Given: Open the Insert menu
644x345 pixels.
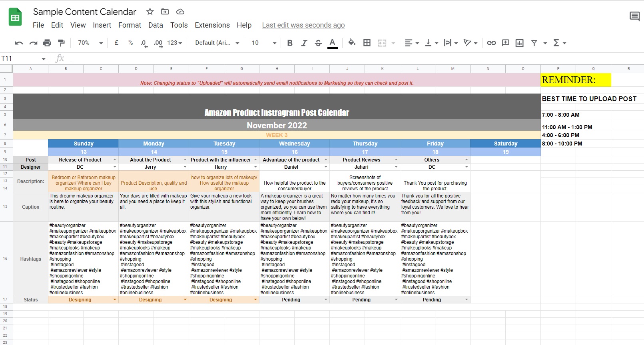Looking at the screenshot, I should point(102,25).
